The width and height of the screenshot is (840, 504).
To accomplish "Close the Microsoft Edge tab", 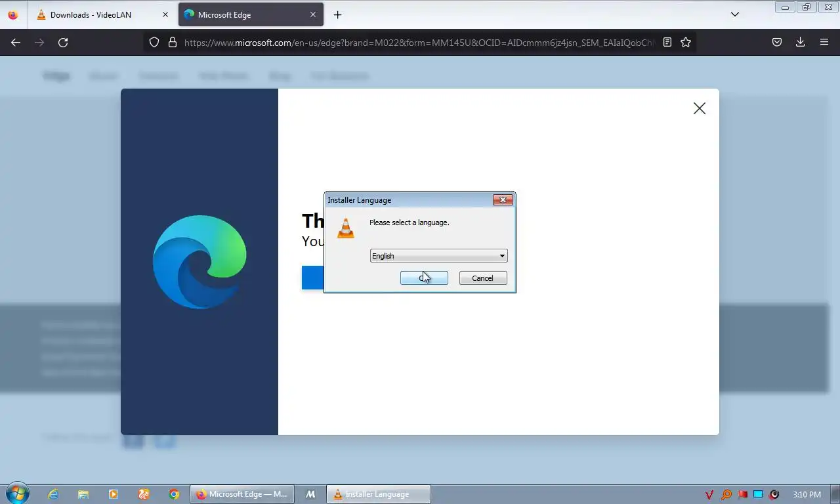I will [313, 14].
